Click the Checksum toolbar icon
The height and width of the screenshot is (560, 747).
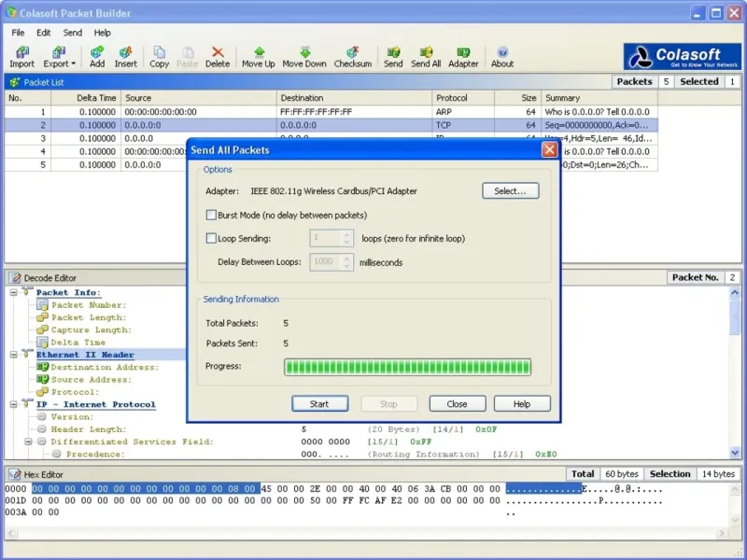[x=353, y=53]
